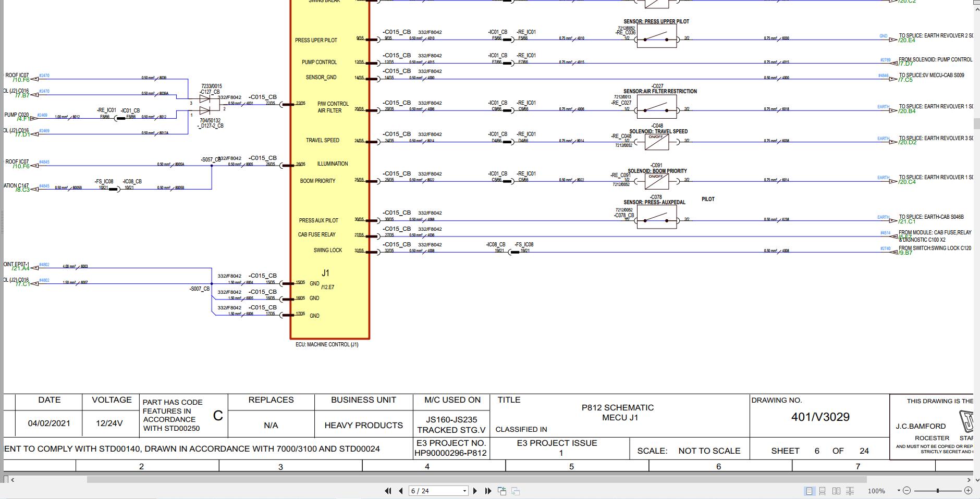Screen dimensions: 980x499
Task: Click the ON/OFF solenoid symbol under SOLENOID: BOOM PRIORITY
Action: pos(657,181)
